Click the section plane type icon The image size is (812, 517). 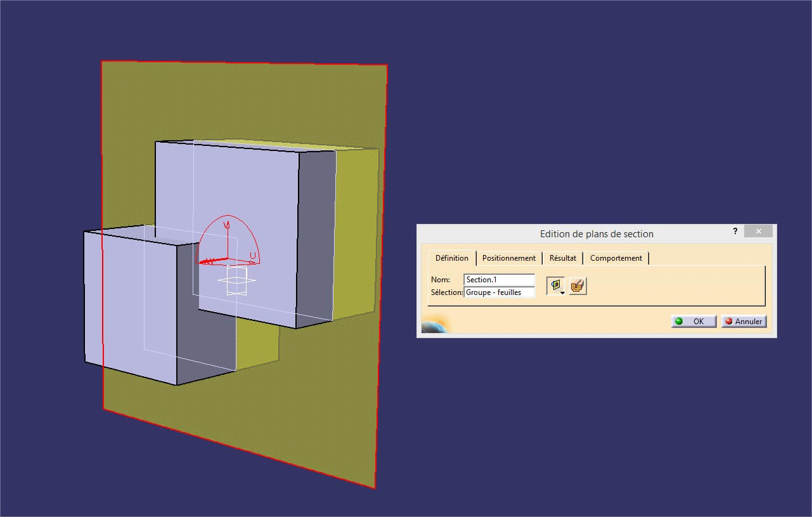click(555, 285)
